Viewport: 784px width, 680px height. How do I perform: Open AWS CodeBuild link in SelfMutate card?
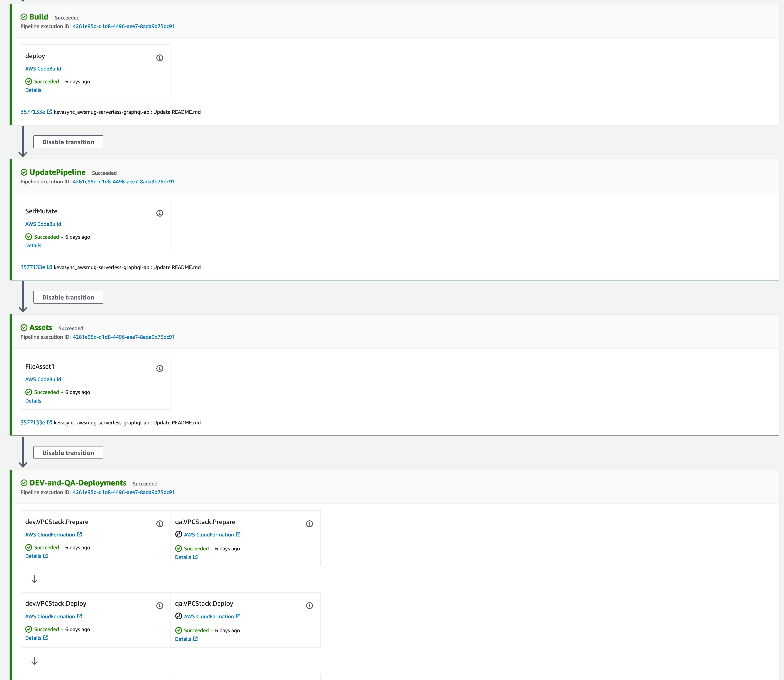tap(43, 224)
